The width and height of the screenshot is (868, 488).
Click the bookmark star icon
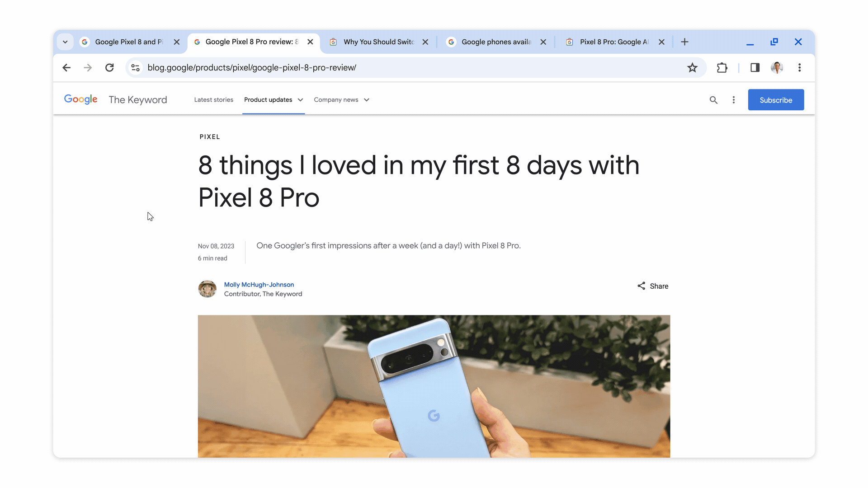tap(693, 67)
